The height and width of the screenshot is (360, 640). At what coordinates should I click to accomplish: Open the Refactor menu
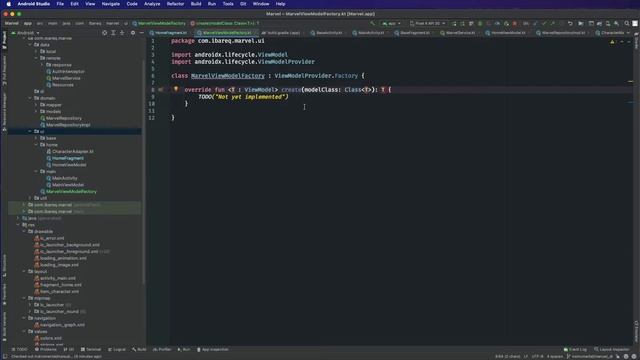(x=176, y=4)
